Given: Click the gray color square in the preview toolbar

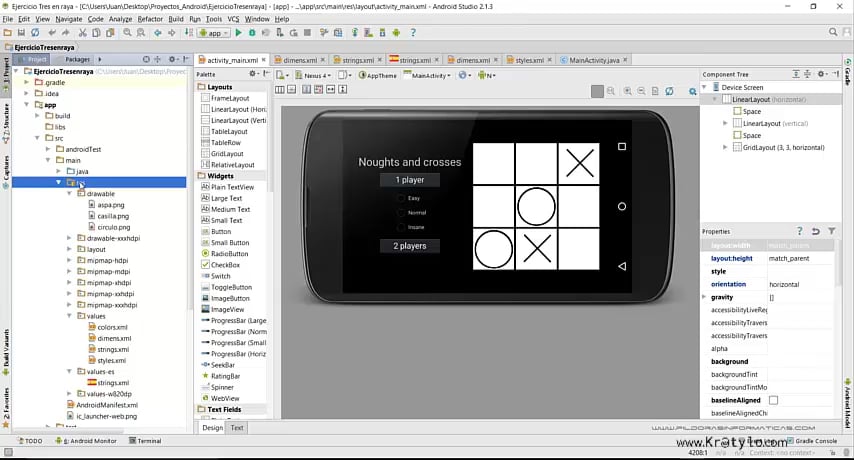Looking at the screenshot, I should [x=597, y=91].
